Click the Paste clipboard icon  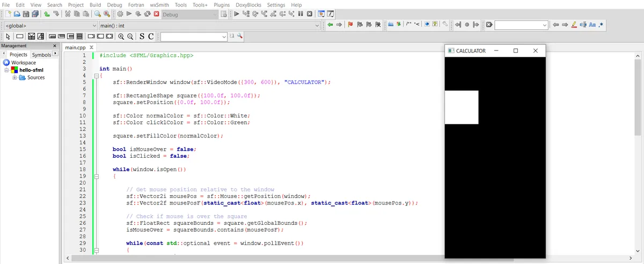pos(85,14)
